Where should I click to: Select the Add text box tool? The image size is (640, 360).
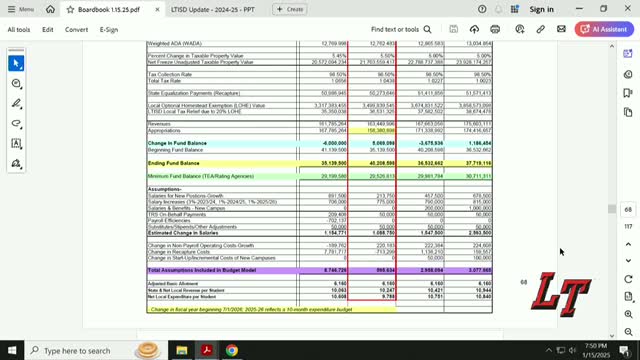coord(16,144)
